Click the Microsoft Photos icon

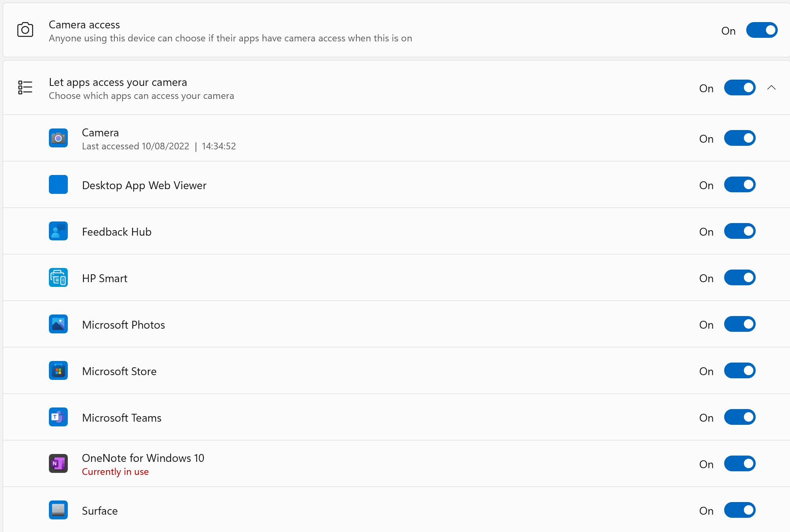click(x=58, y=324)
